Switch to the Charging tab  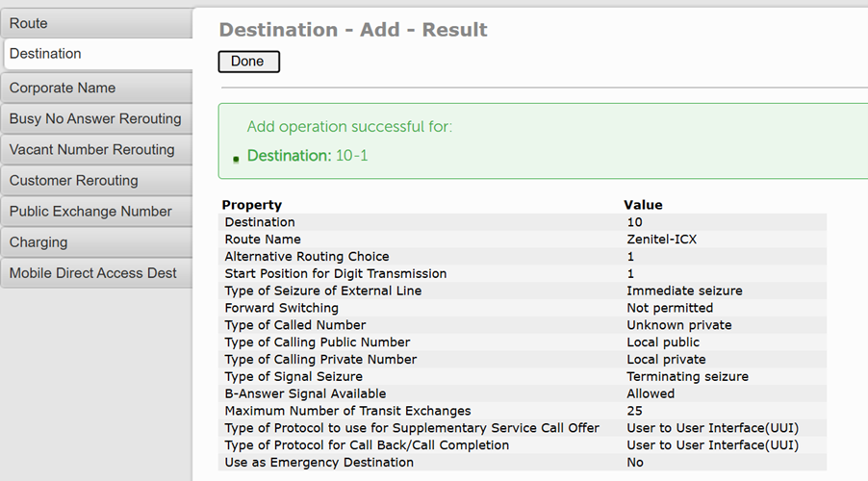(x=96, y=241)
